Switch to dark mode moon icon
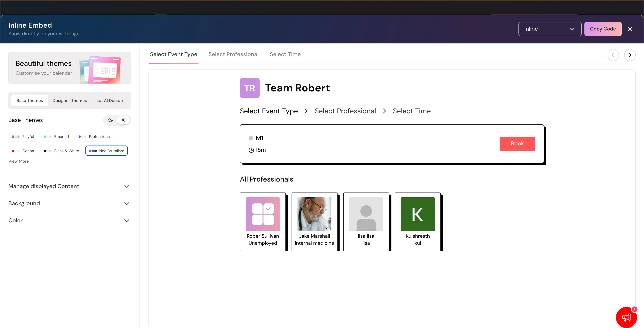This screenshot has width=644, height=328. pos(110,120)
